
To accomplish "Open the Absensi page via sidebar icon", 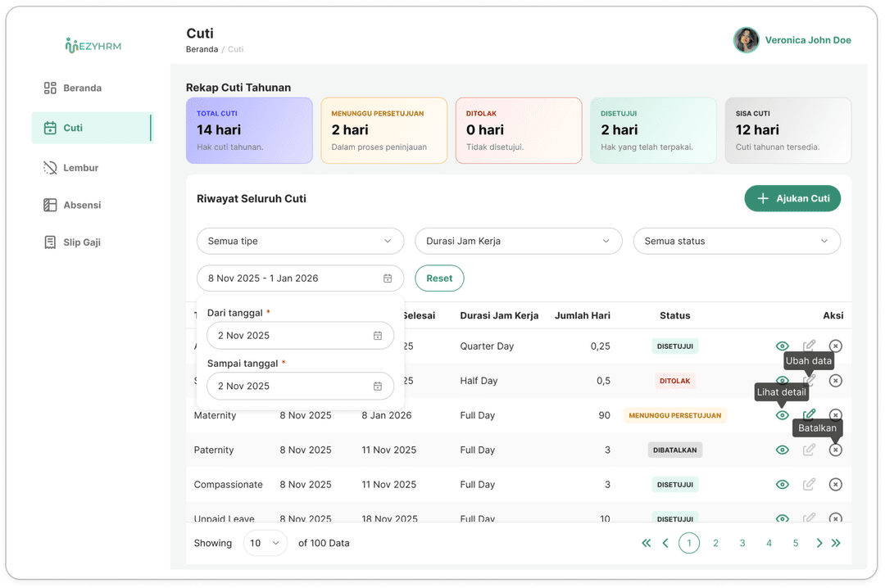I will [x=49, y=204].
